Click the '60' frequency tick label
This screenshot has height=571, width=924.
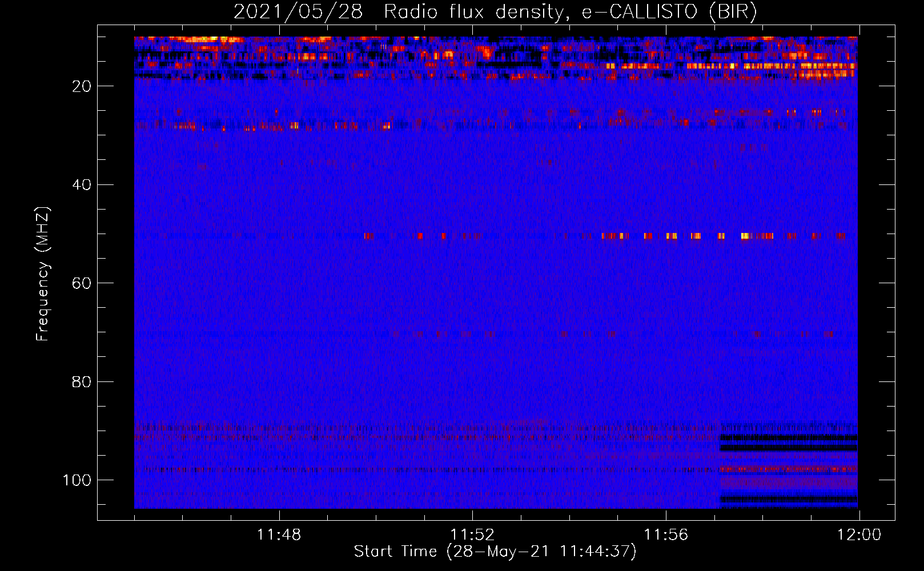click(82, 283)
